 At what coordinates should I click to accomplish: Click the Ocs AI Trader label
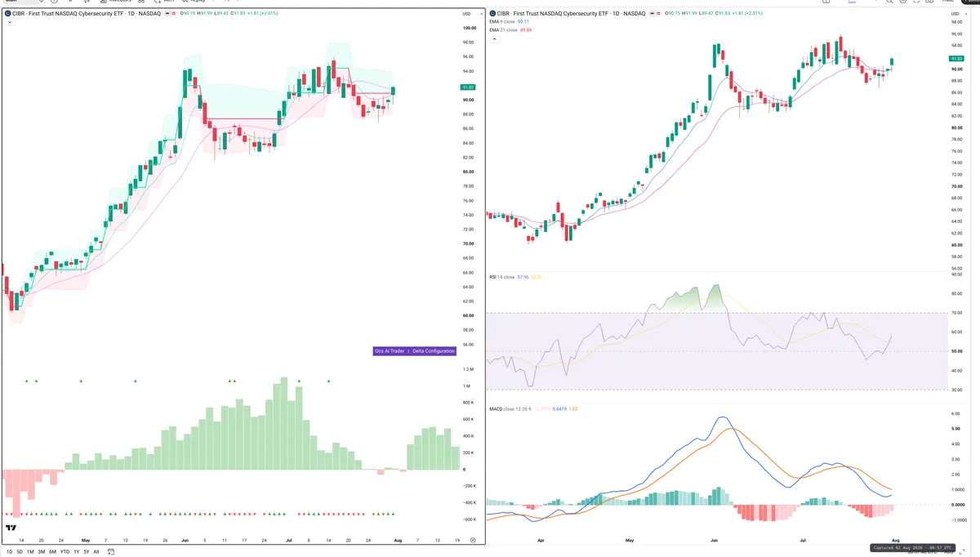(390, 351)
